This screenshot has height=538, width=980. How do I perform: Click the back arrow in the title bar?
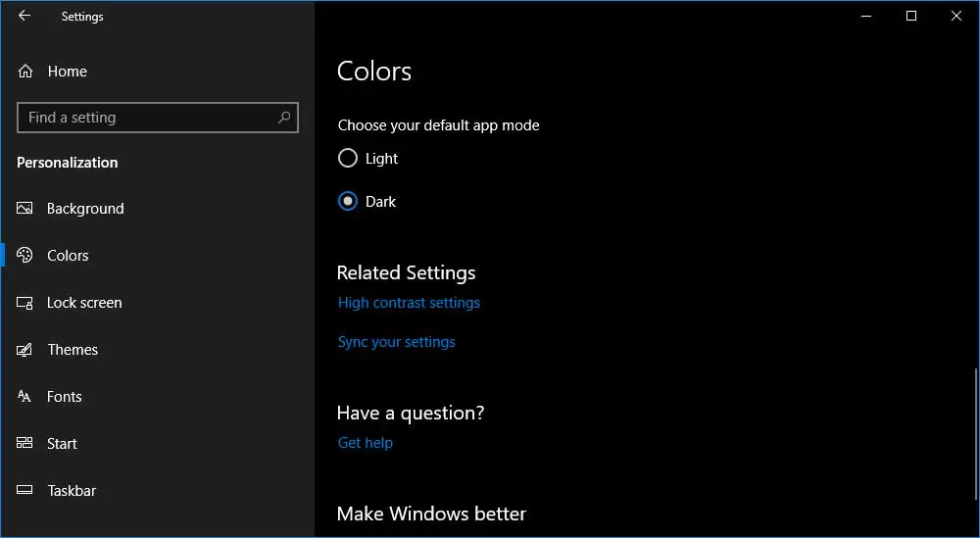point(24,16)
